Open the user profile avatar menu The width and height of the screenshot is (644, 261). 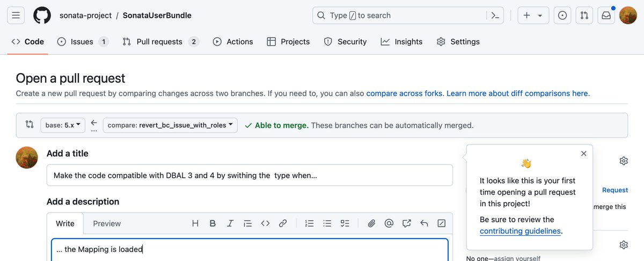tap(628, 16)
